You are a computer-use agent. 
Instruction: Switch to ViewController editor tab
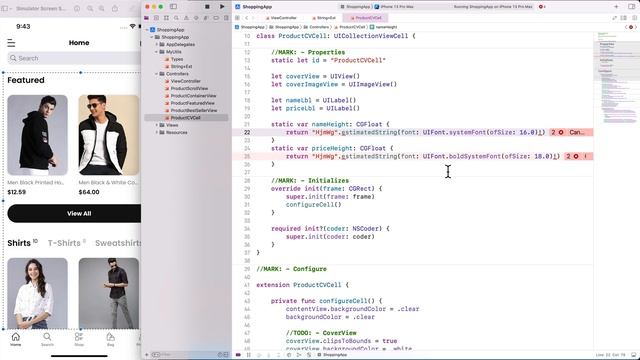point(282,18)
